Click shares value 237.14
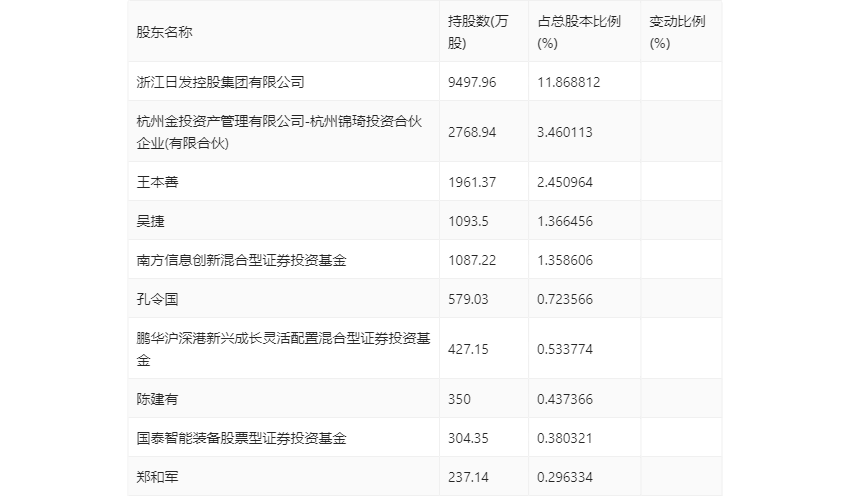 pos(468,477)
